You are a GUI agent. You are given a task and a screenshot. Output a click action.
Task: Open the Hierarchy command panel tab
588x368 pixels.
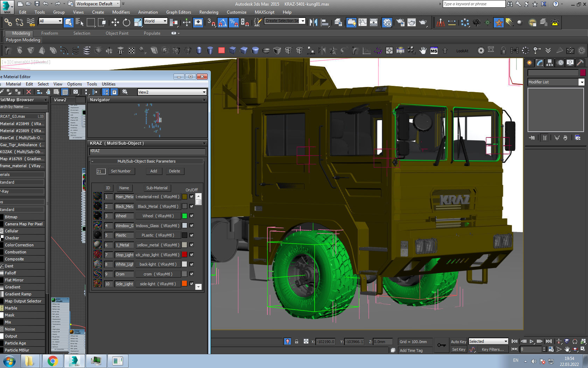coord(549,63)
